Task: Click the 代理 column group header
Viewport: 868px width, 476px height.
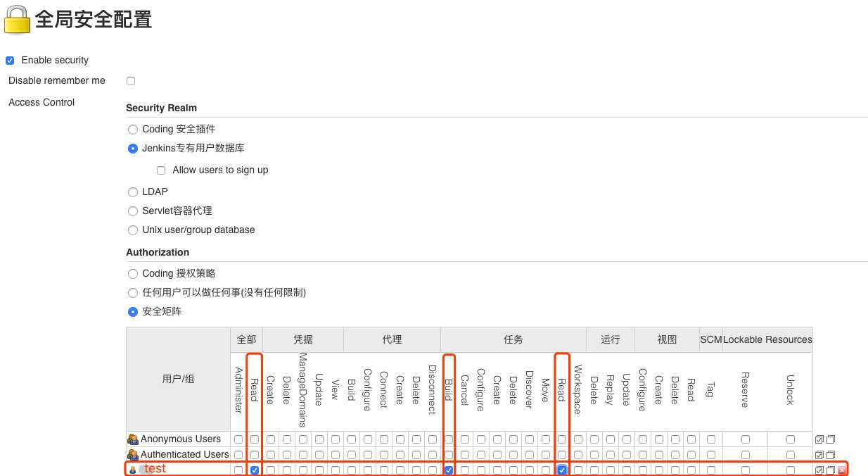Action: point(392,339)
